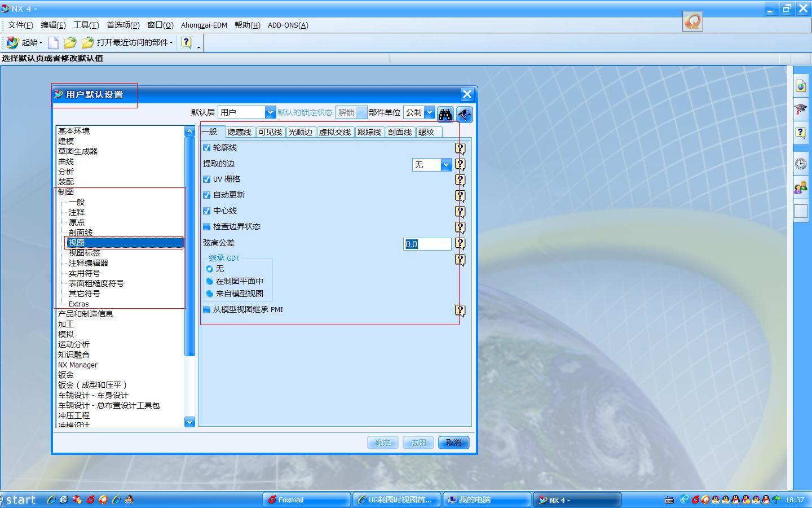The height and width of the screenshot is (508, 812).
Task: Open help for the 提取的边 option
Action: 461,164
